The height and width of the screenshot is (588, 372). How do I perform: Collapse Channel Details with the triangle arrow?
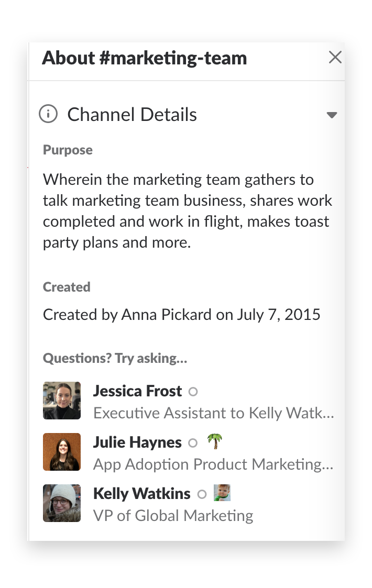pyautogui.click(x=332, y=115)
